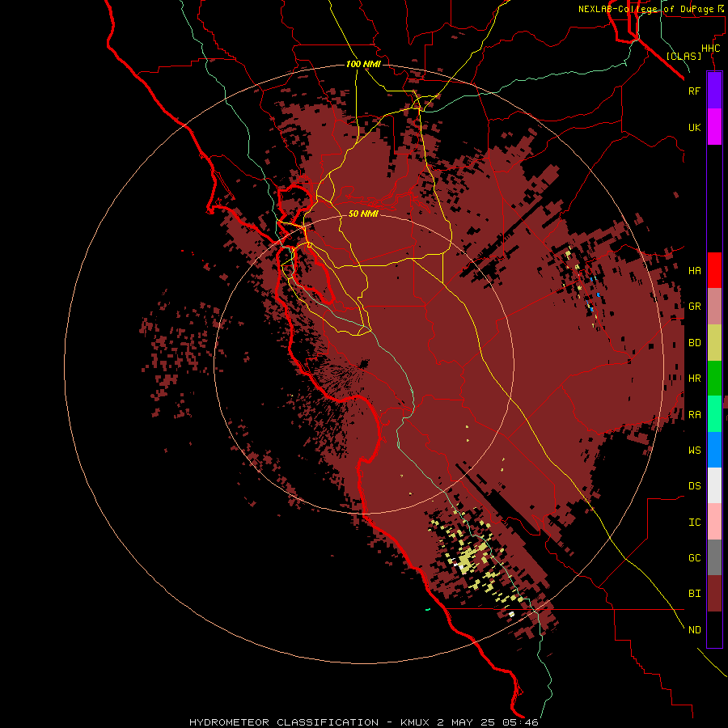This screenshot has width=728, height=728.
Task: Click the '[CLAS]' units label
Action: pyautogui.click(x=684, y=56)
